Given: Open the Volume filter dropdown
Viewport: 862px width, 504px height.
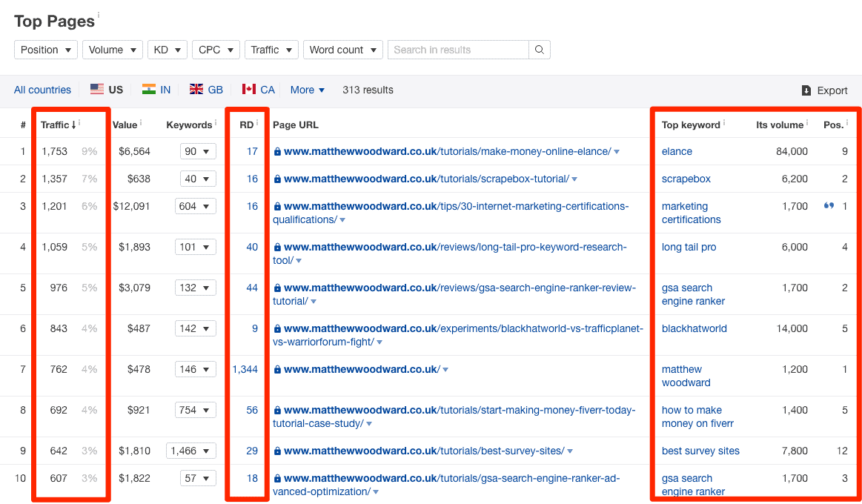Looking at the screenshot, I should click(113, 50).
